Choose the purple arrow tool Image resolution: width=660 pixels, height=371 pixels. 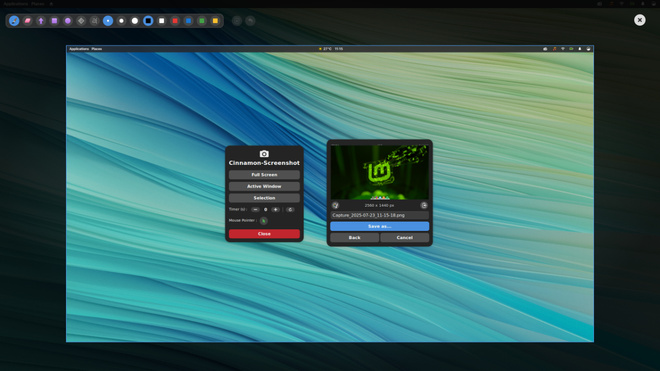pos(41,21)
